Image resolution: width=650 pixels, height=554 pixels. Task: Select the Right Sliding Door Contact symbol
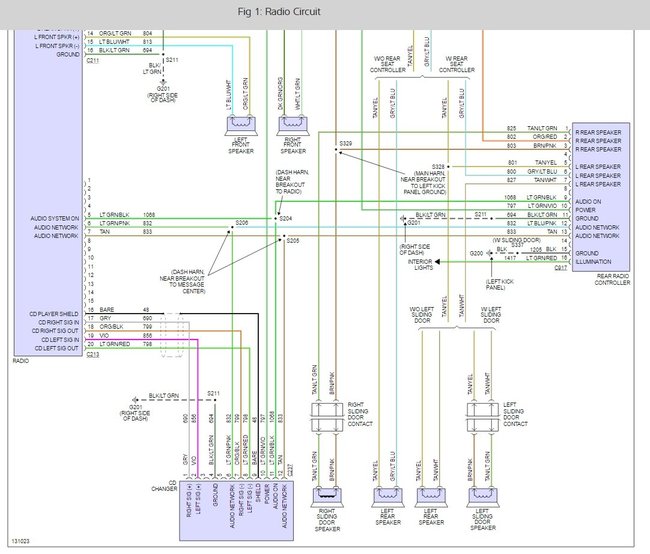(x=327, y=417)
